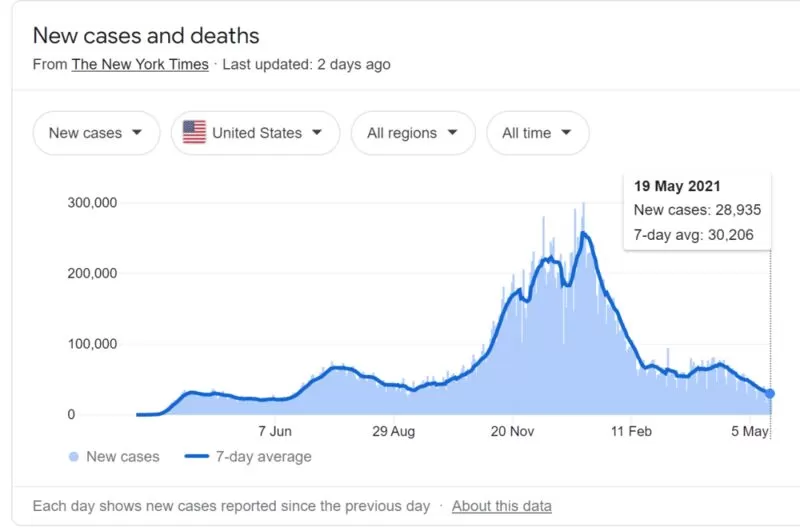Image resolution: width=800 pixels, height=531 pixels.
Task: Click the 29 Aug axis label
Action: coord(393,432)
